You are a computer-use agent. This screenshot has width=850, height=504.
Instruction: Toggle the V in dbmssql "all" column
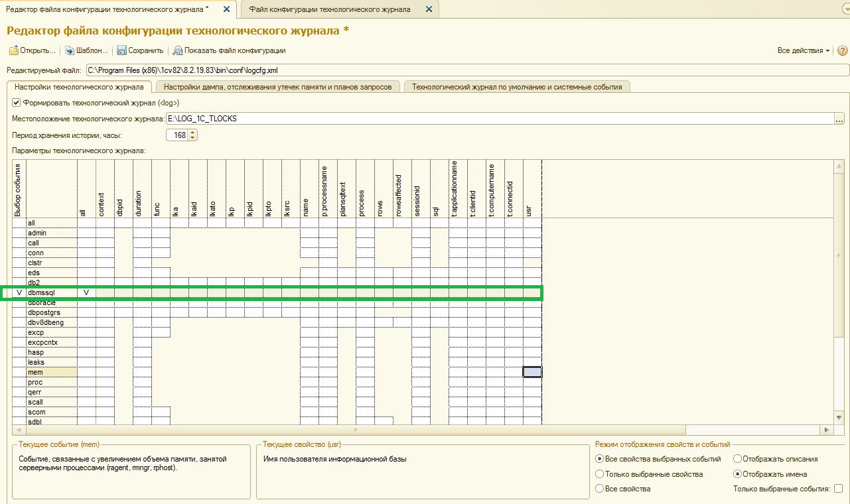[86, 292]
